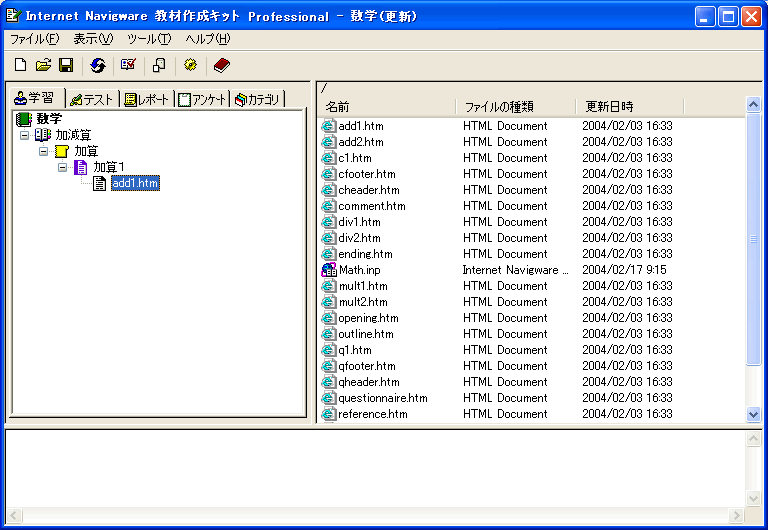The width and height of the screenshot is (768, 530).
Task: Open the ツール(T) menu
Action: pos(149,39)
